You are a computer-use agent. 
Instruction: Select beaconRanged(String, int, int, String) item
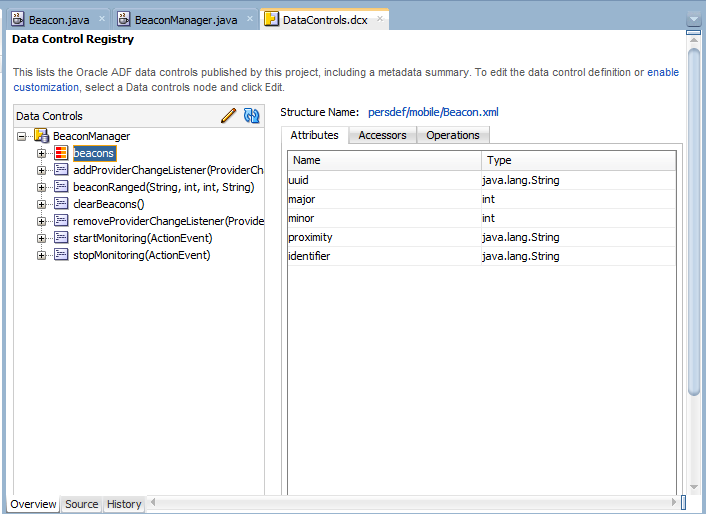[x=163, y=187]
